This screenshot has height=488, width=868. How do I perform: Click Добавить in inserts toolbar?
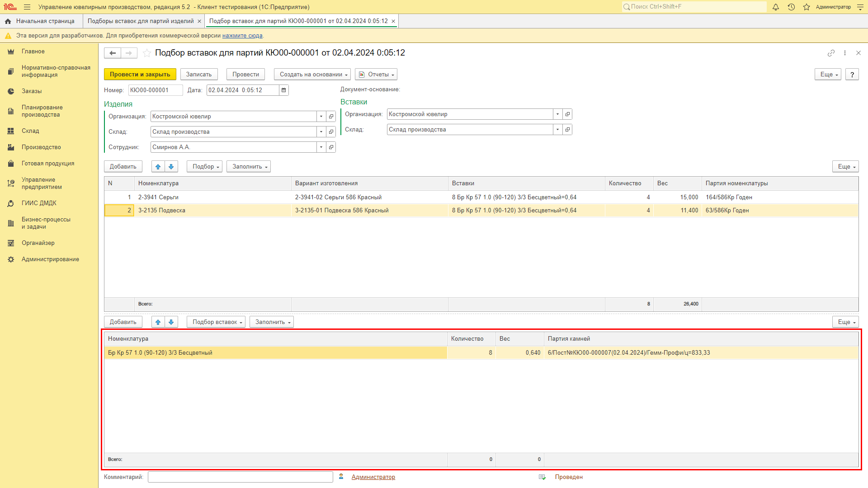point(123,322)
